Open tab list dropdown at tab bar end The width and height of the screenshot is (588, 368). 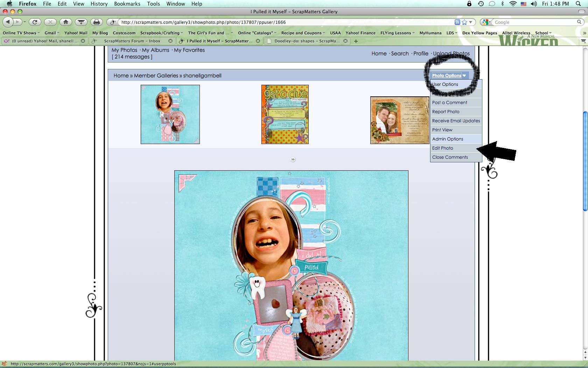583,41
